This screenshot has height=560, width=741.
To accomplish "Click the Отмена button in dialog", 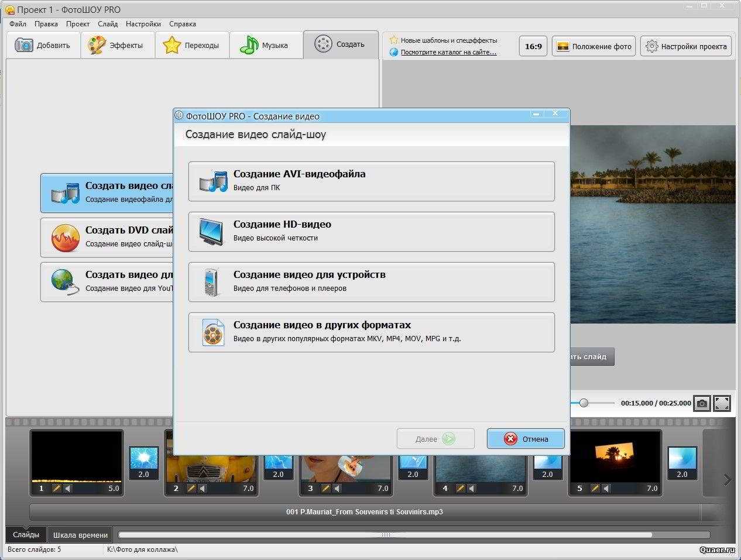I will point(526,439).
